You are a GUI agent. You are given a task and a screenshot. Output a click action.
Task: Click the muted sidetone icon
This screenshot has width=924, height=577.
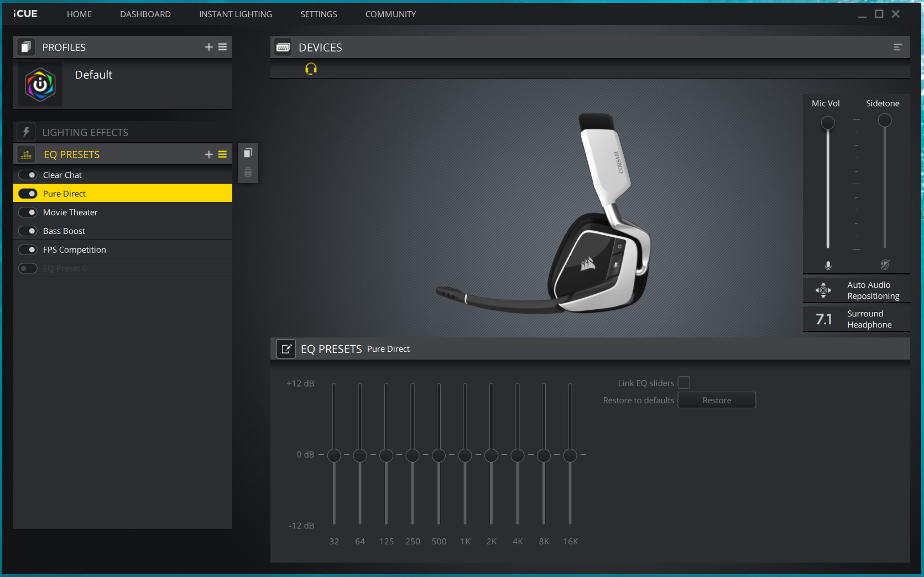(885, 264)
